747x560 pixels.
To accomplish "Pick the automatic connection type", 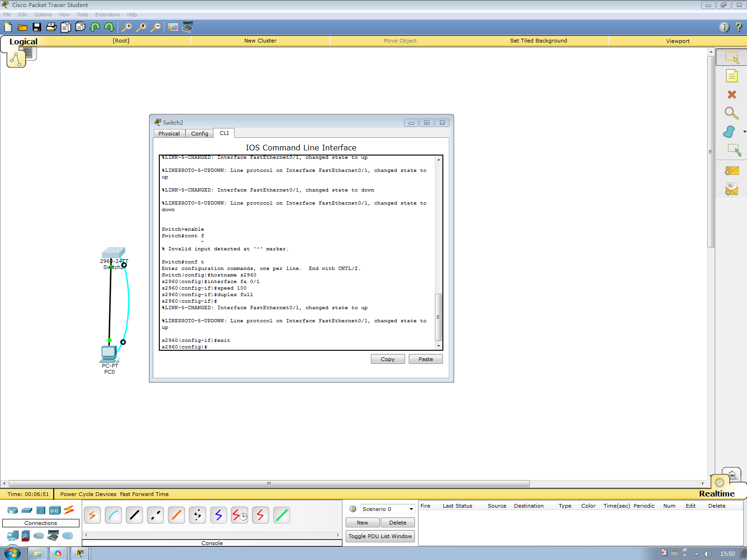I will pyautogui.click(x=92, y=515).
